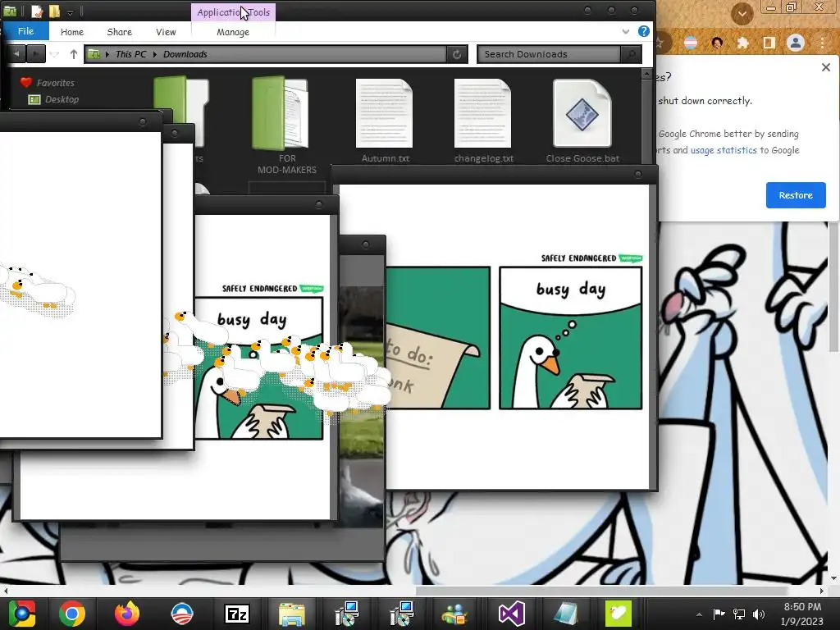
Task: Switch to the Share ribbon tab
Action: coord(120,32)
